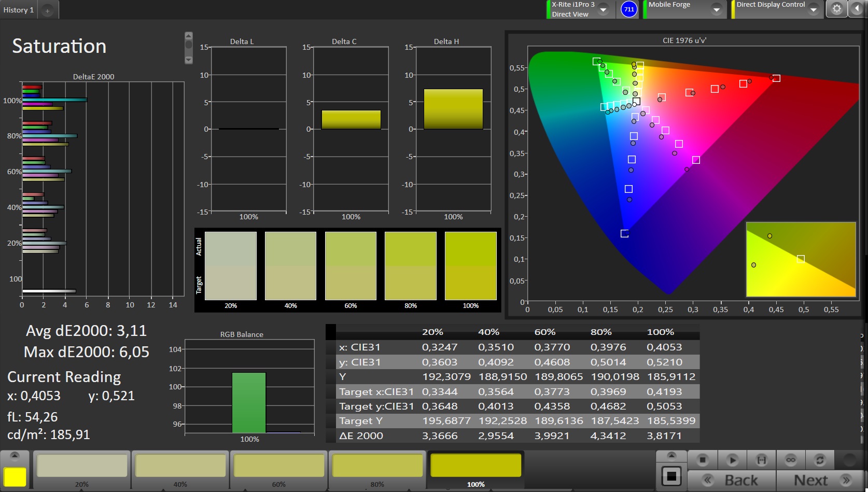Open the settings gear menu
868x492 pixels.
click(x=836, y=9)
